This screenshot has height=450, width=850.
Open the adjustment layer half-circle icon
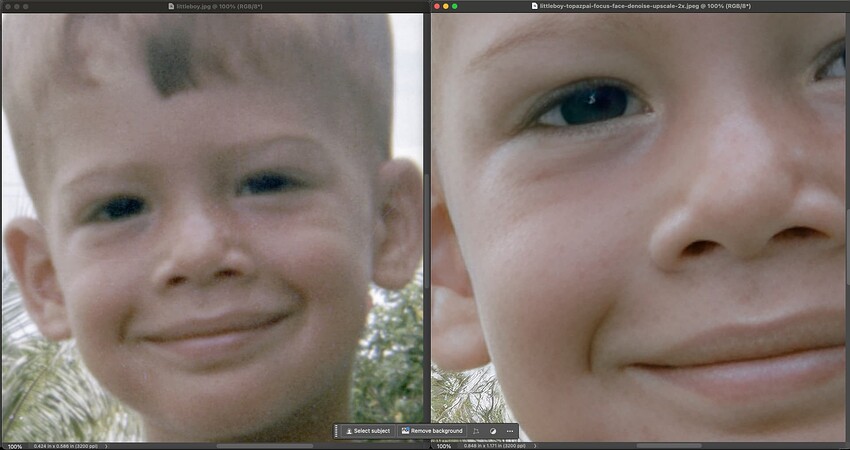(x=493, y=431)
